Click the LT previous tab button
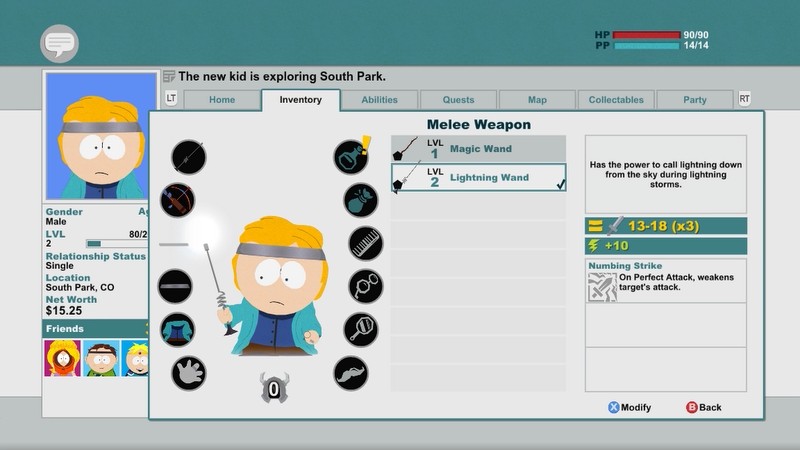The image size is (800, 450). 171,98
